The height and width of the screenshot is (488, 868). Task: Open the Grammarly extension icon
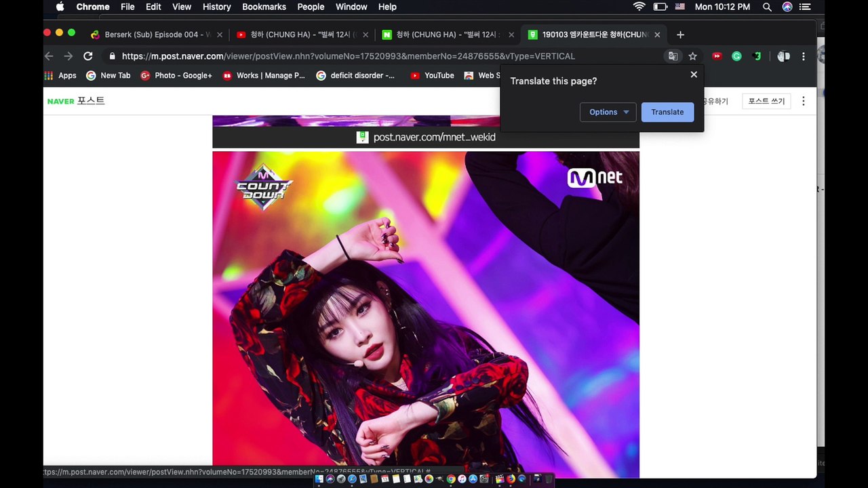[736, 56]
